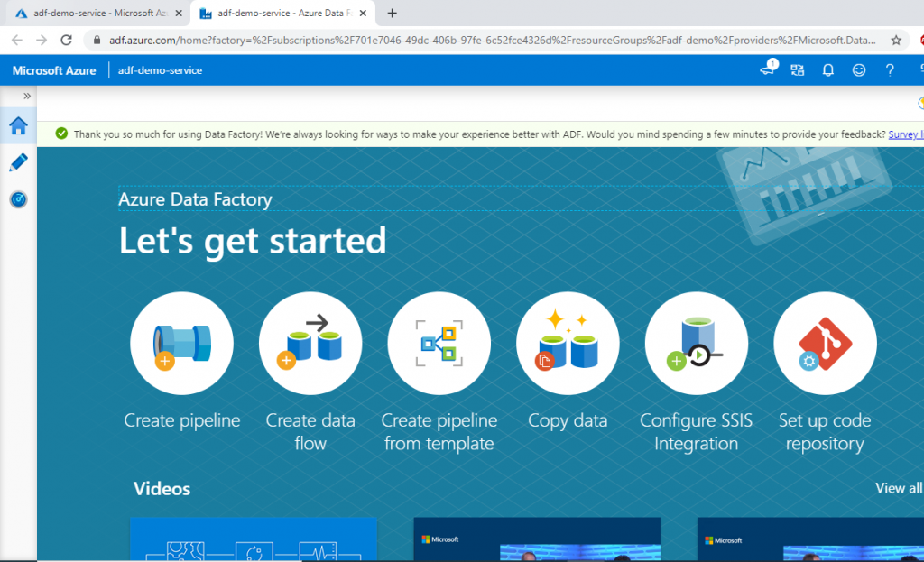Click the green checkmark in feedback banner
Image resolution: width=924 pixels, height=562 pixels.
click(61, 134)
